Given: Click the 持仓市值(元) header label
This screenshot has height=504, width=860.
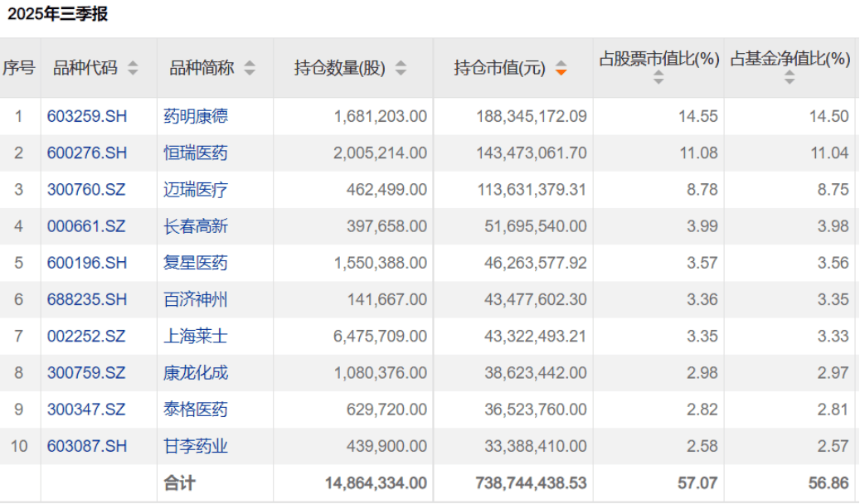Looking at the screenshot, I should click(499, 68).
